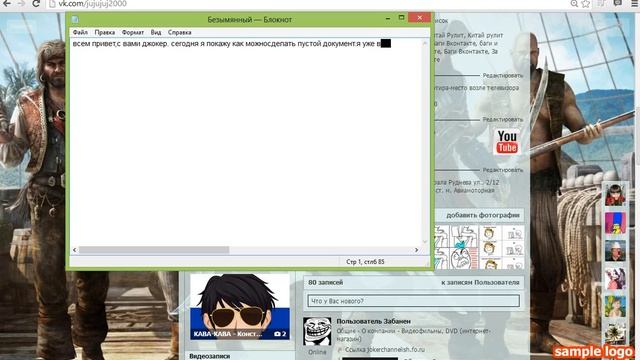The image size is (640, 360).
Task: Click the YouTube logo on VK page
Action: click(507, 142)
